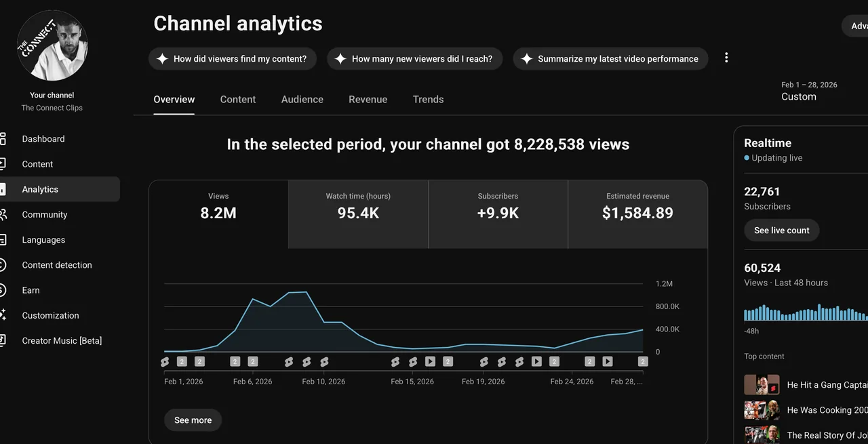Click video play marker between Feb 15 and Feb 19
This screenshot has height=444, width=868.
pyautogui.click(x=430, y=362)
